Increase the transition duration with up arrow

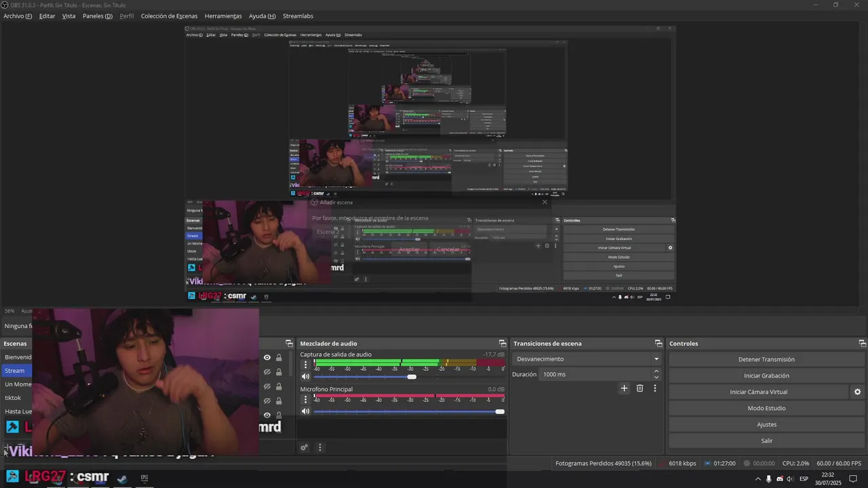656,371
